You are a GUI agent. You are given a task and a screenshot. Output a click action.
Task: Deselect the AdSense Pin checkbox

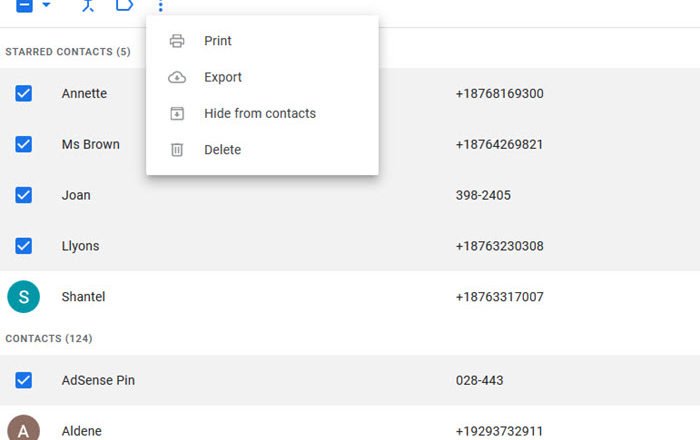pyautogui.click(x=24, y=380)
